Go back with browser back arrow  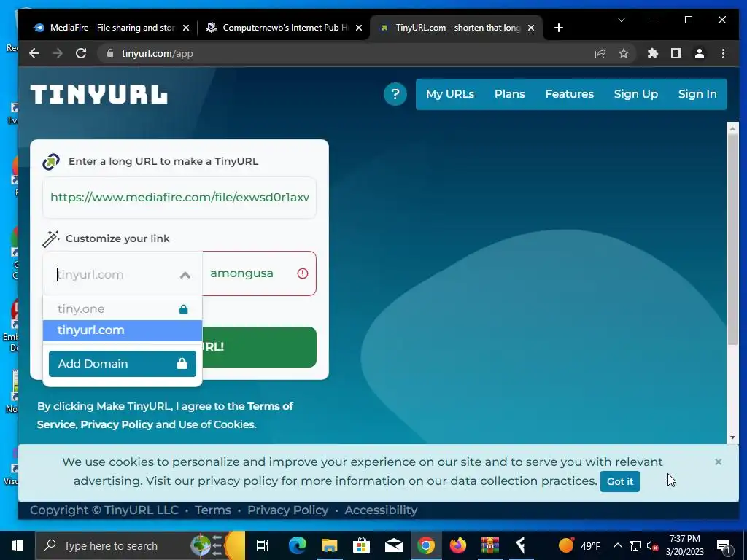tap(34, 53)
